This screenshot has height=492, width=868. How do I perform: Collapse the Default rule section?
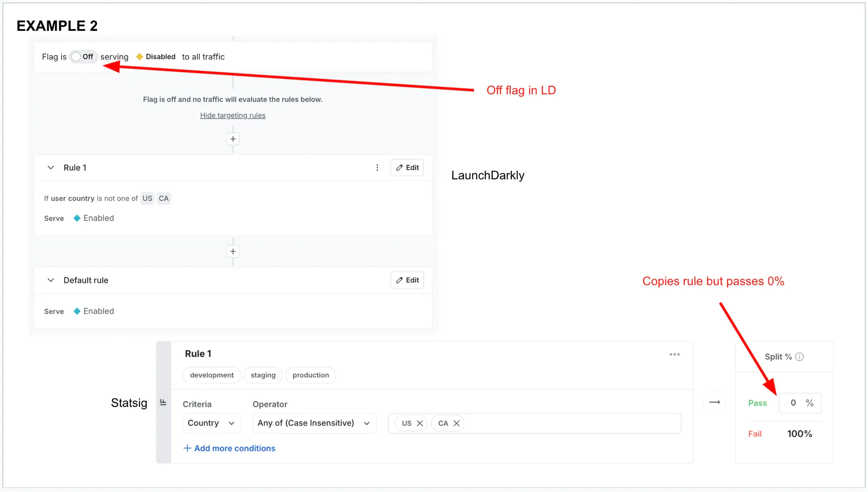(x=50, y=280)
